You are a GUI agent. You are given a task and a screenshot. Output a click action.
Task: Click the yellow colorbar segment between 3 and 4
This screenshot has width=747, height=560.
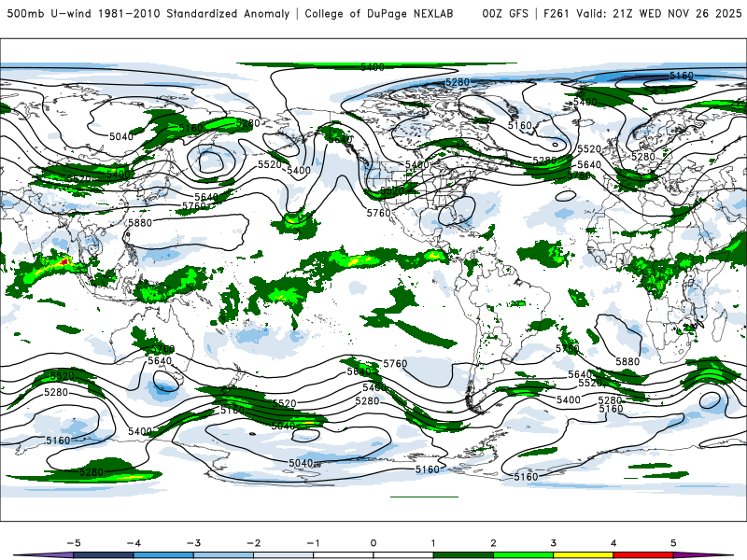(x=583, y=555)
